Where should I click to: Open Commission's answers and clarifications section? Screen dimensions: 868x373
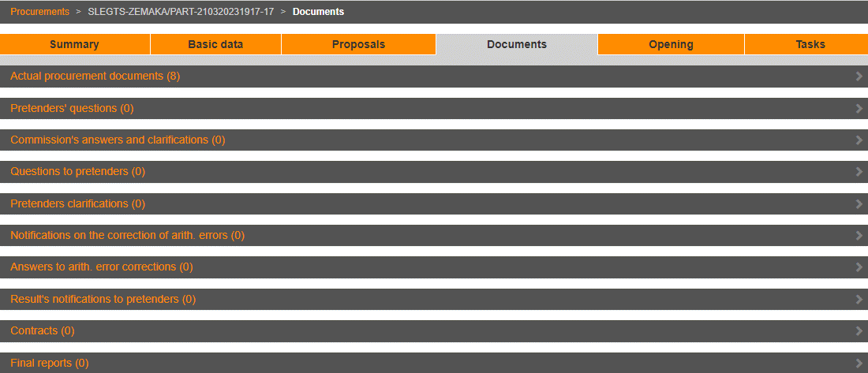coord(118,140)
